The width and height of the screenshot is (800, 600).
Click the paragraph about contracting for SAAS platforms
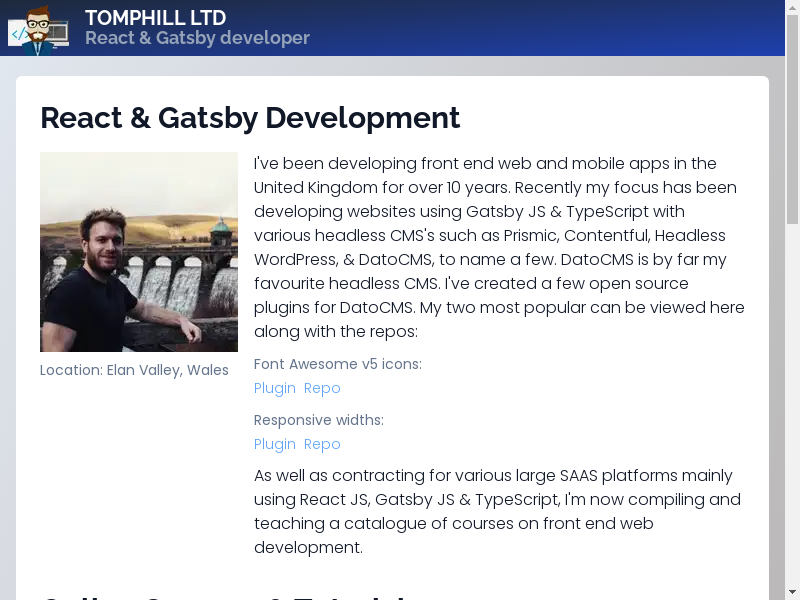coord(498,511)
